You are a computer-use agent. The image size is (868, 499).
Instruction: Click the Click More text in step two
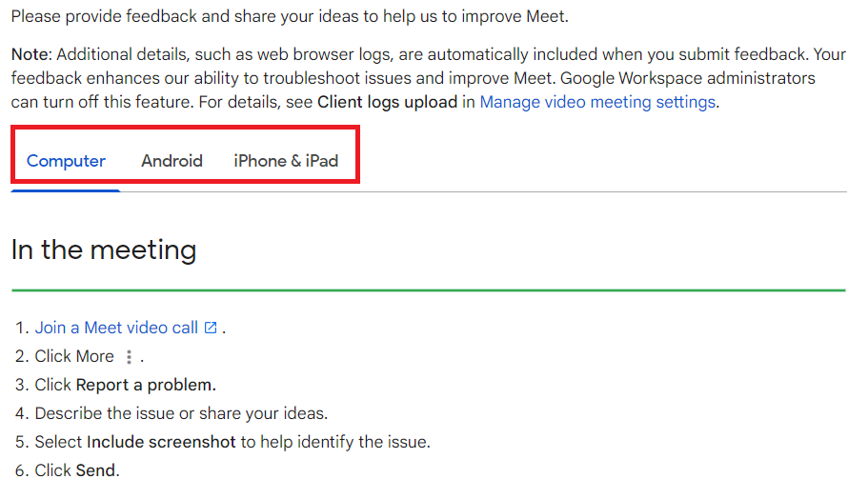[x=74, y=356]
